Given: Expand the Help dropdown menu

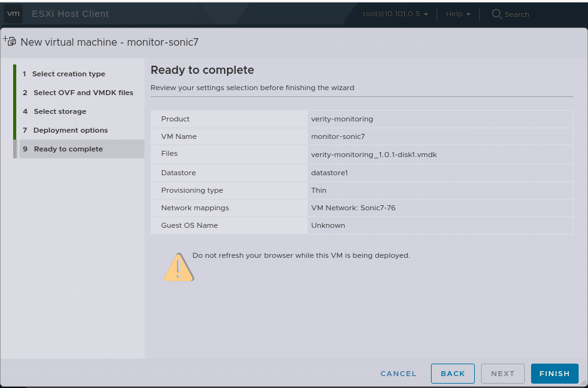Looking at the screenshot, I should pyautogui.click(x=458, y=14).
